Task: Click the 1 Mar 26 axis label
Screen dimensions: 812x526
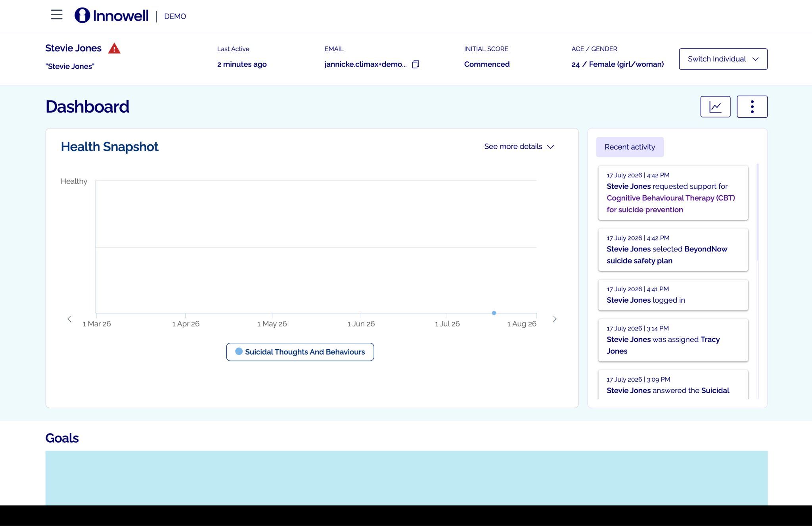Action: tap(97, 324)
